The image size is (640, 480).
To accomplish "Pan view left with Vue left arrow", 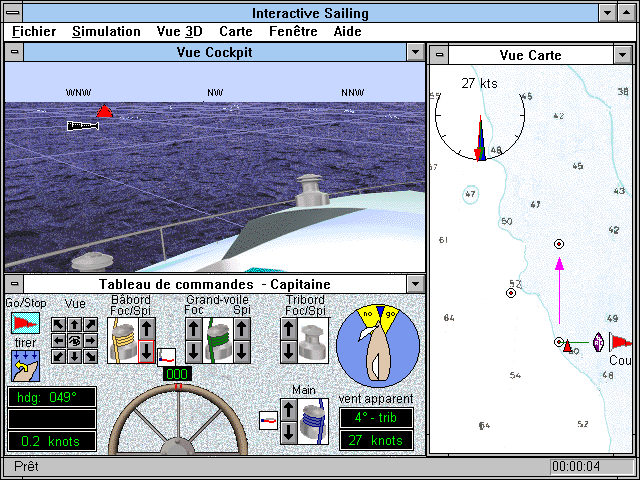I will click(58, 340).
